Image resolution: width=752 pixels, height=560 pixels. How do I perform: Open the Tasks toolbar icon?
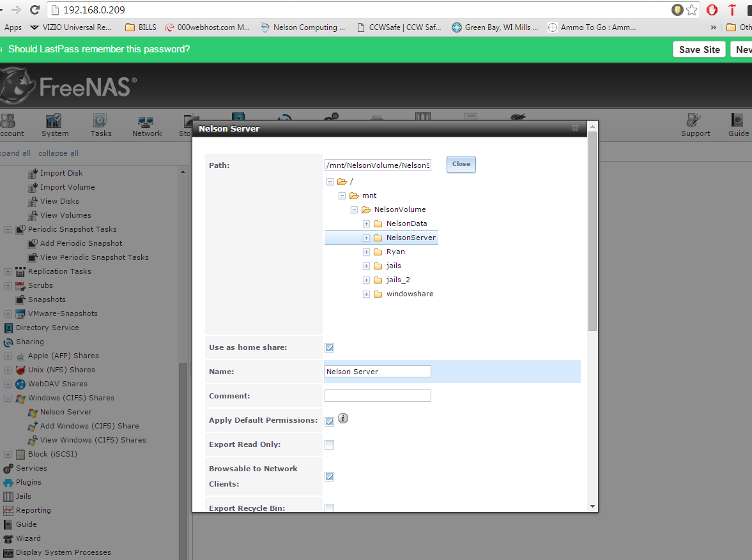[100, 125]
